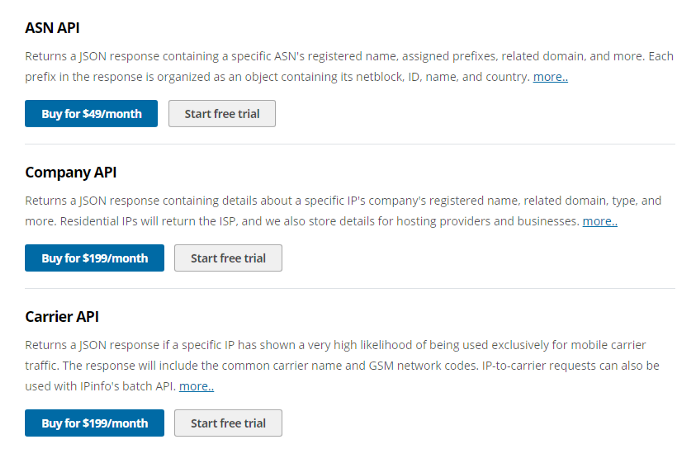Click the Company API heading
Image resolution: width=700 pixels, height=453 pixels.
(71, 172)
